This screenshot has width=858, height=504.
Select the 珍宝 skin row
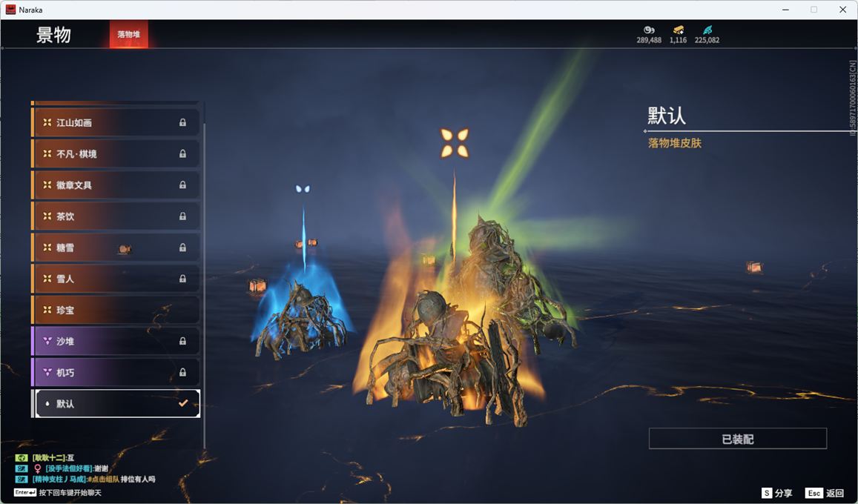(x=116, y=309)
